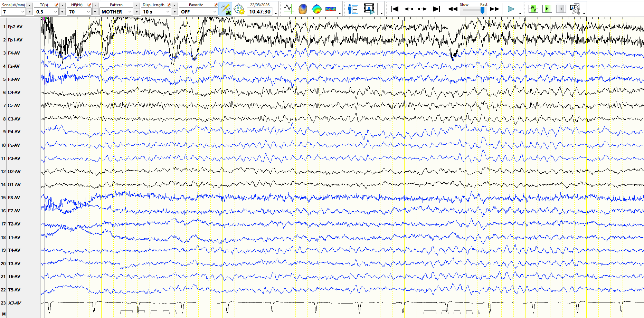This screenshot has height=318, width=644.
Task: Open the spectral density array view
Action: click(331, 9)
